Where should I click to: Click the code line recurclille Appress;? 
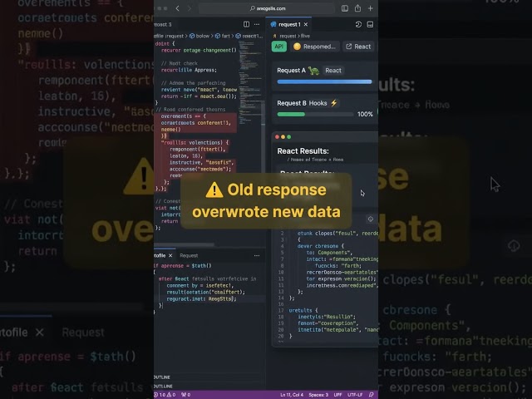(189, 70)
